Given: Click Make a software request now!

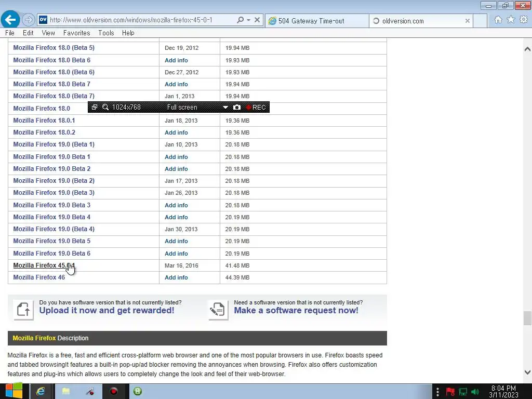Looking at the screenshot, I should [296, 311].
